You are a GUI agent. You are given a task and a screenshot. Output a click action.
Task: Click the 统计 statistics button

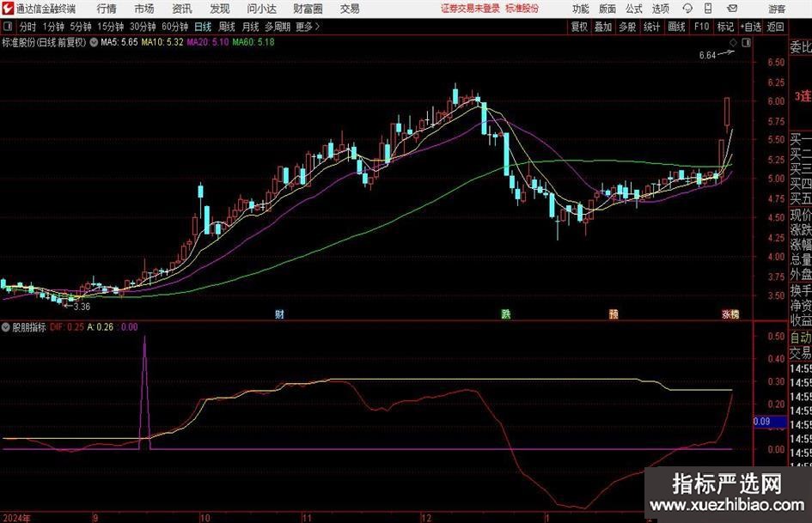[652, 27]
